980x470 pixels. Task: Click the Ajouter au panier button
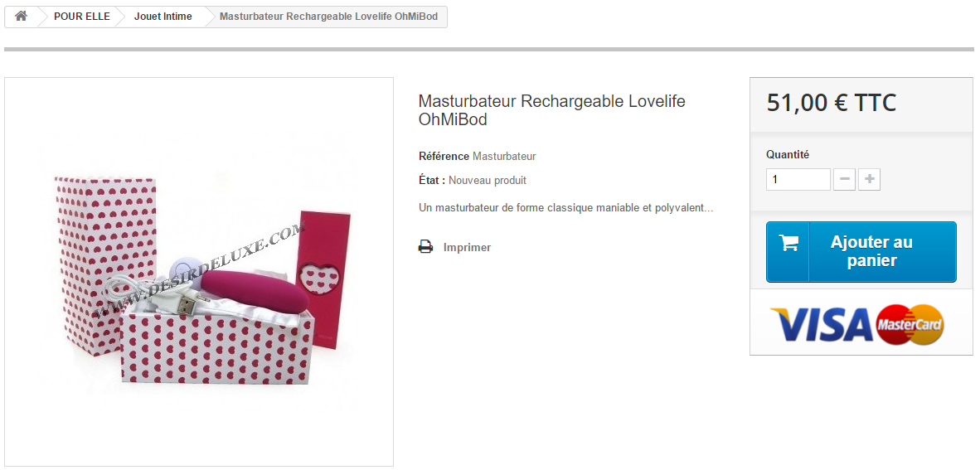pyautogui.click(x=861, y=252)
